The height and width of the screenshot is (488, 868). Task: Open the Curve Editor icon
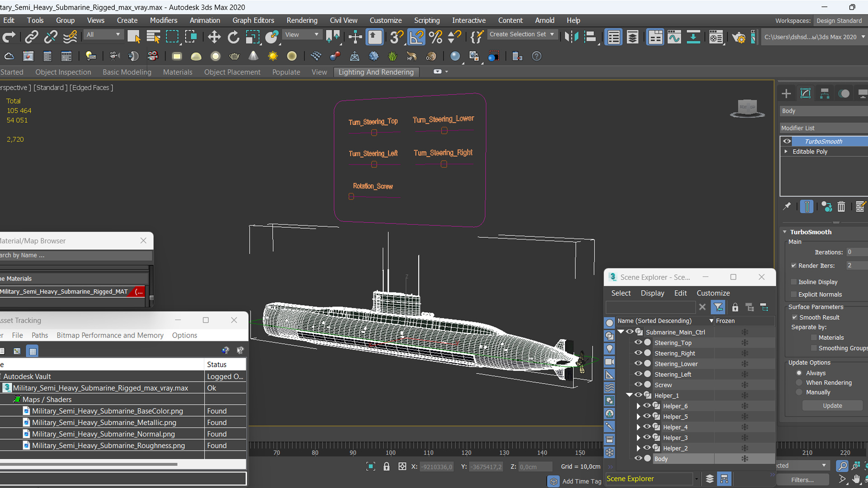(x=674, y=37)
